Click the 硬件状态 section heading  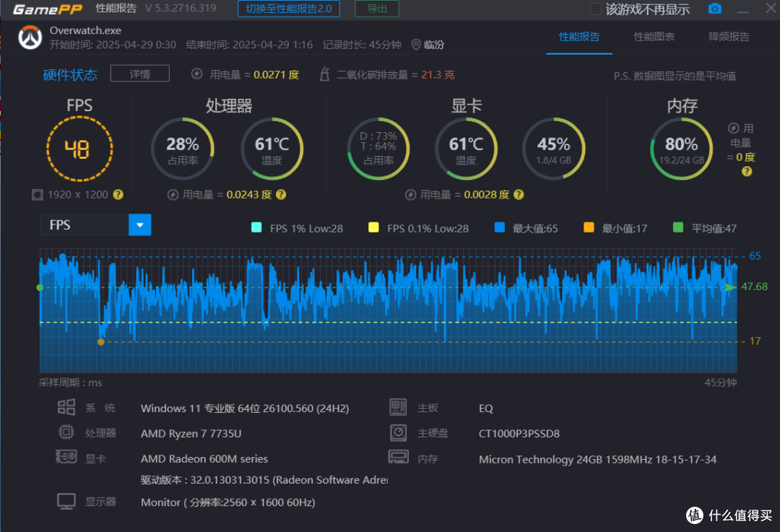[x=70, y=74]
